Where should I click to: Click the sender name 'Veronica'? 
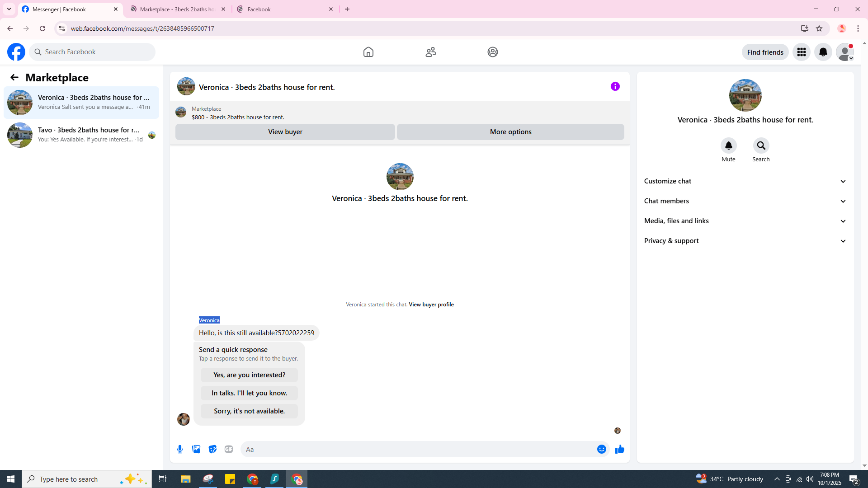click(209, 320)
